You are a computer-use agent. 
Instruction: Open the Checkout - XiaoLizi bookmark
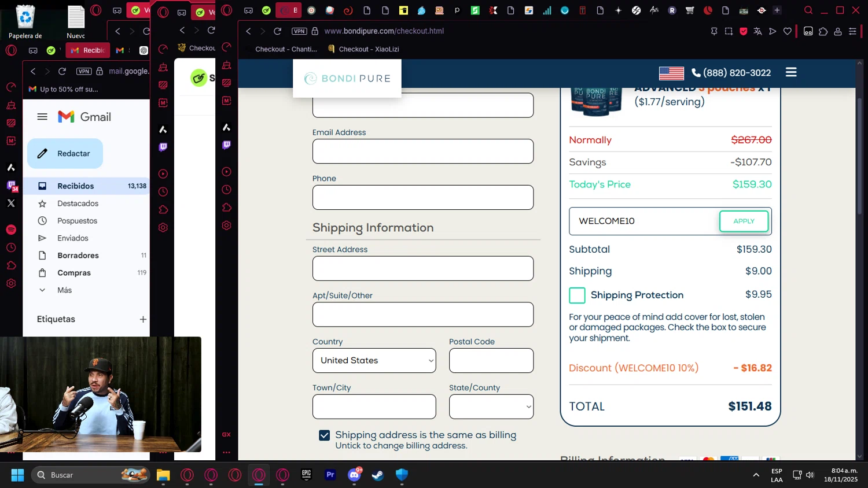coord(363,49)
